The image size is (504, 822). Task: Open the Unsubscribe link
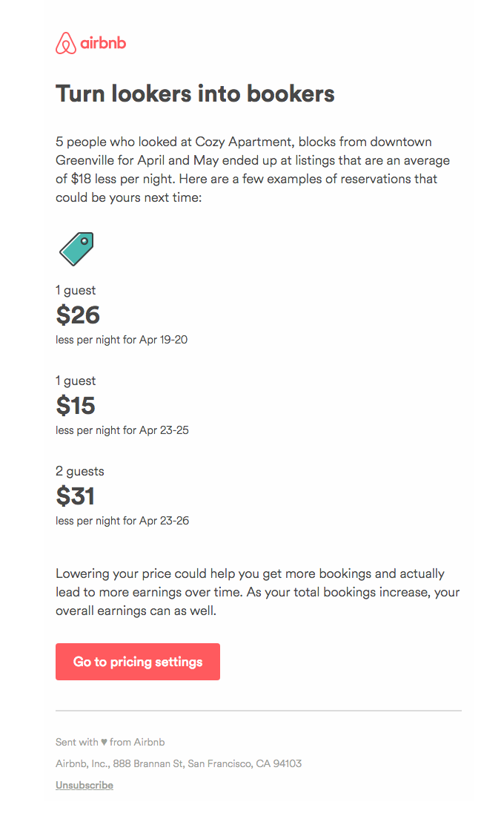pos(84,784)
